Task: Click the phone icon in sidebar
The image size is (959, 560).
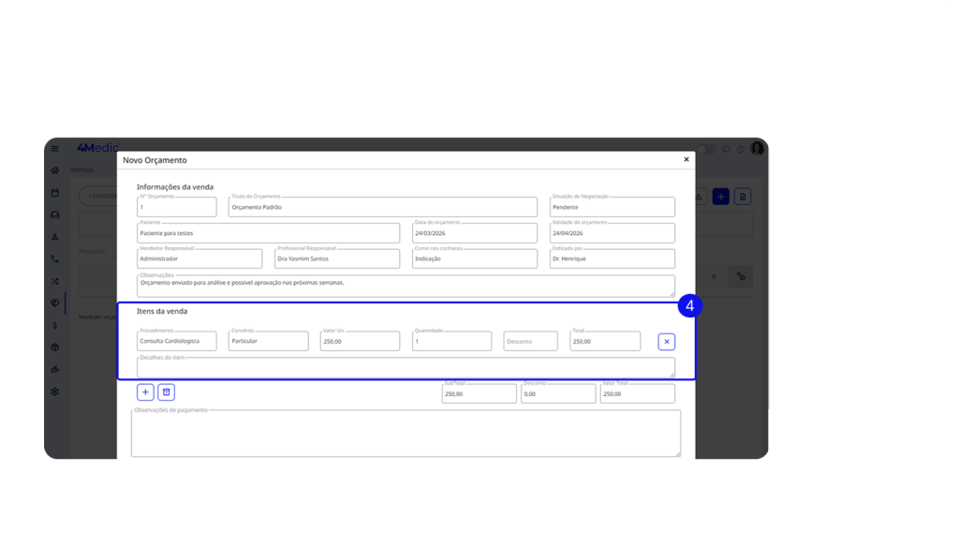Action: click(x=55, y=259)
